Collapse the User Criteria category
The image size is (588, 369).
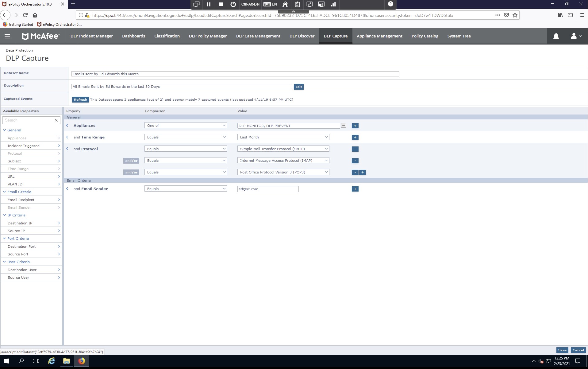(x=4, y=262)
